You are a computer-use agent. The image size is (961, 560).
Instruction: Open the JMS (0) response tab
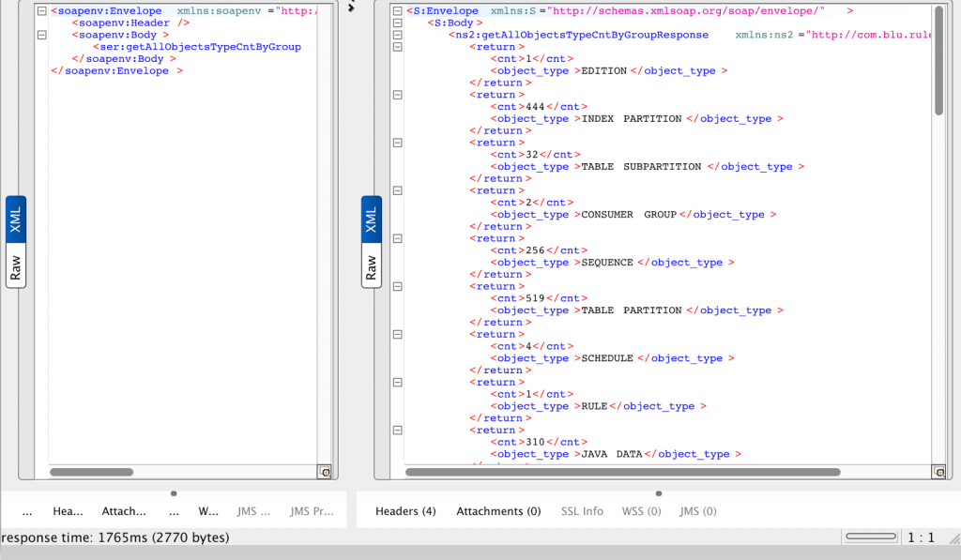698,511
